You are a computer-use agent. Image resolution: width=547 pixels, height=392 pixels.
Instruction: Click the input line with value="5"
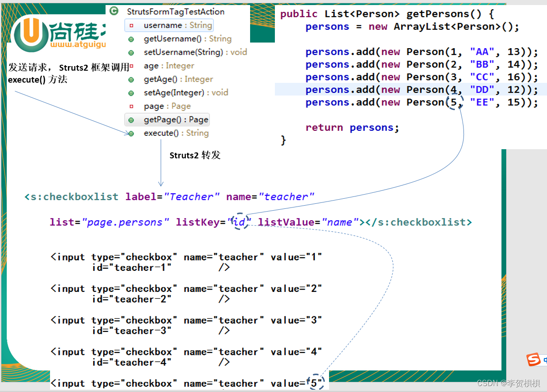[x=186, y=384]
